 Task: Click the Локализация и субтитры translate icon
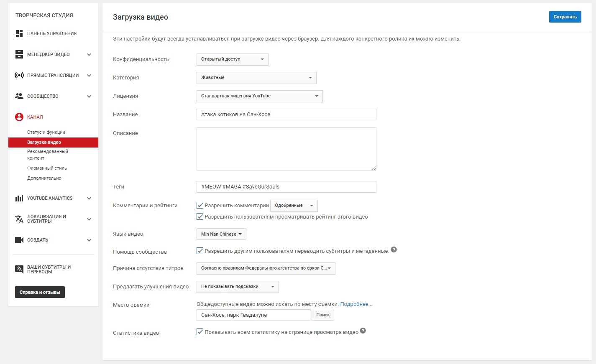19,219
